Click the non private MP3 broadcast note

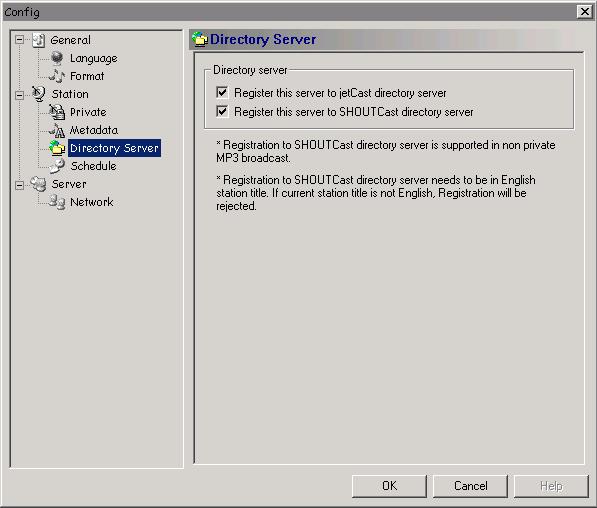click(x=386, y=151)
